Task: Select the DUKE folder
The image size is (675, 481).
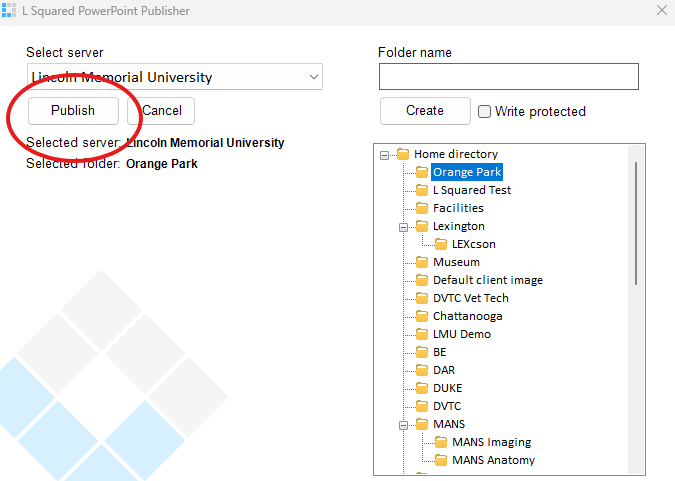Action: click(447, 388)
